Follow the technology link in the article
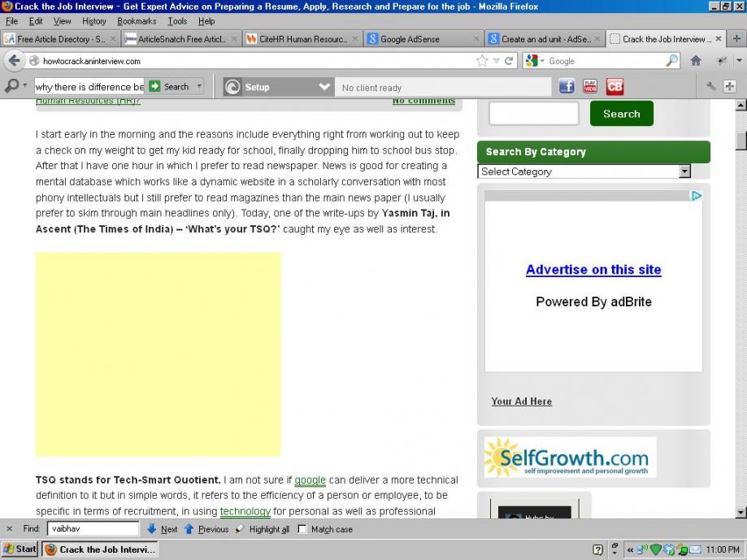 tap(245, 511)
